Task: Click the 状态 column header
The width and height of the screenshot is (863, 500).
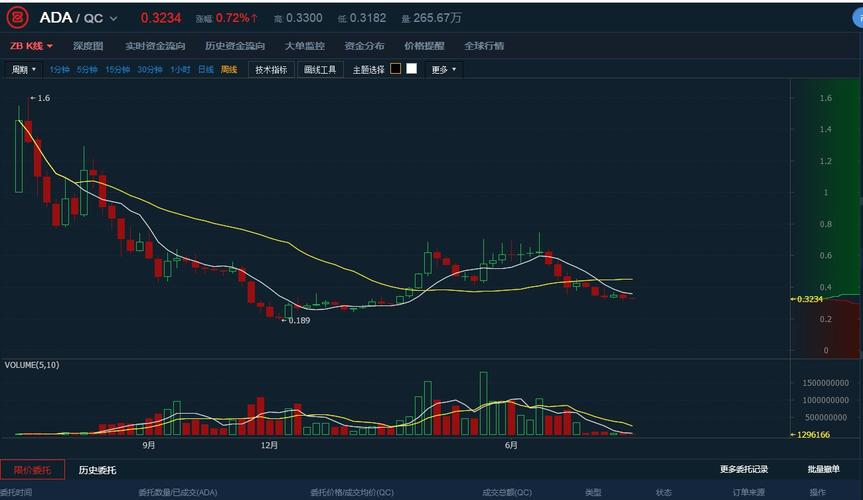Action: 664,492
